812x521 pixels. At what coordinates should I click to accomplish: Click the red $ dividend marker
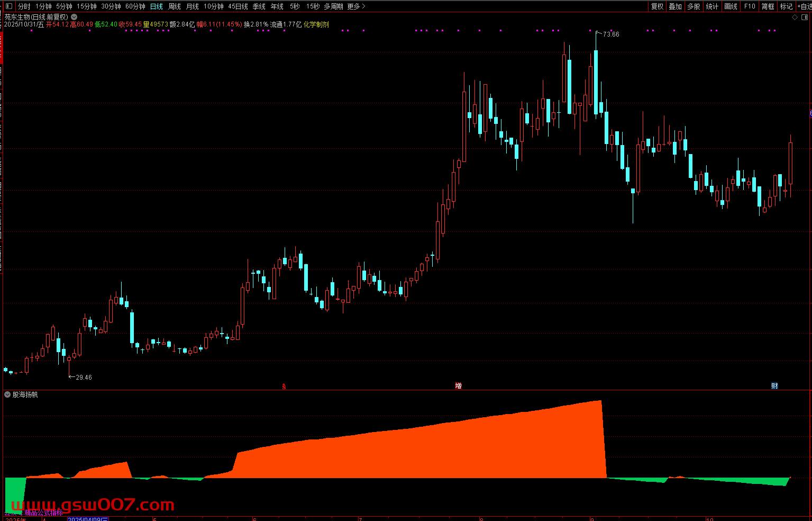(x=284, y=387)
